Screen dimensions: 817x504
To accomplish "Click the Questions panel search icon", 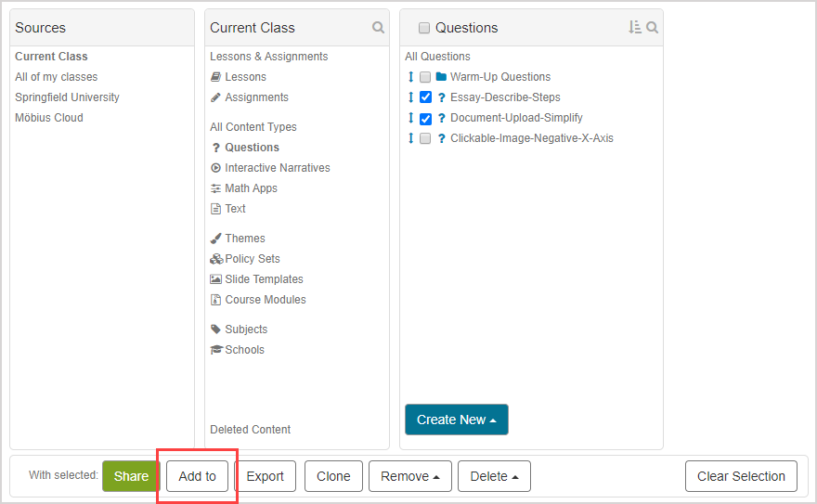I will 653,28.
